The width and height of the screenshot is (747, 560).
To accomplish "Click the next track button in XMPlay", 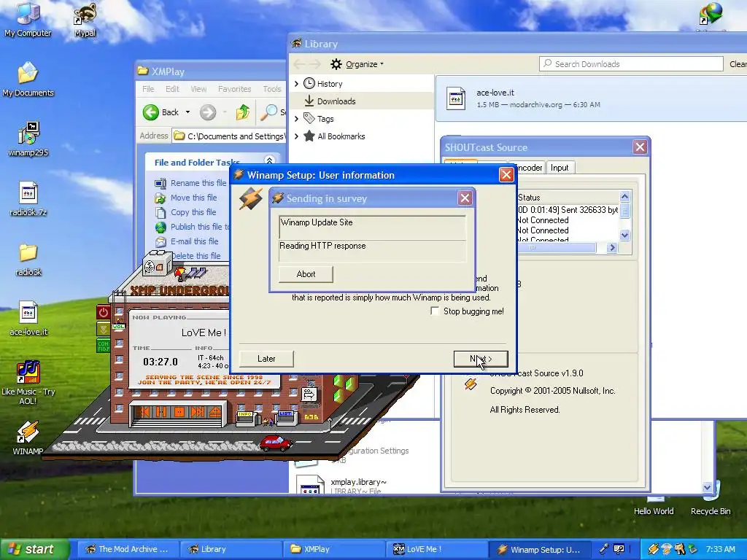I will (x=197, y=411).
